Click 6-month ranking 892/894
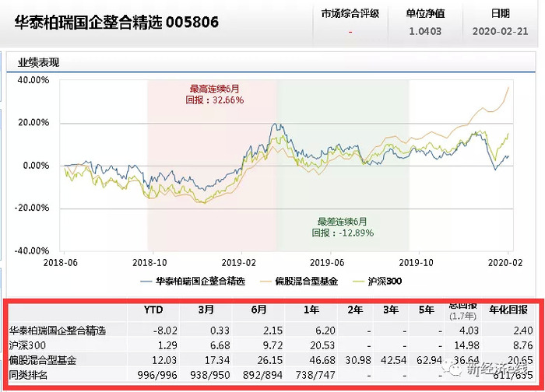The height and width of the screenshot is (392, 545). click(263, 375)
